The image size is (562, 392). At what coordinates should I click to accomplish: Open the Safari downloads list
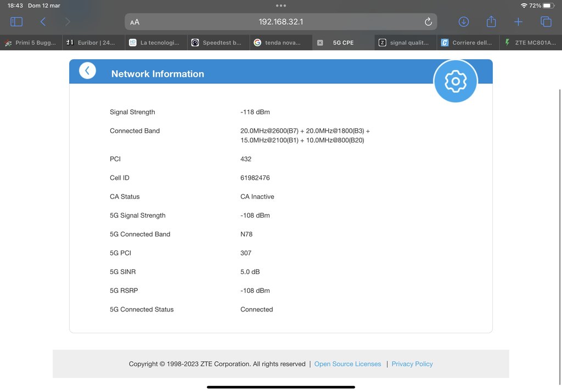pyautogui.click(x=464, y=22)
